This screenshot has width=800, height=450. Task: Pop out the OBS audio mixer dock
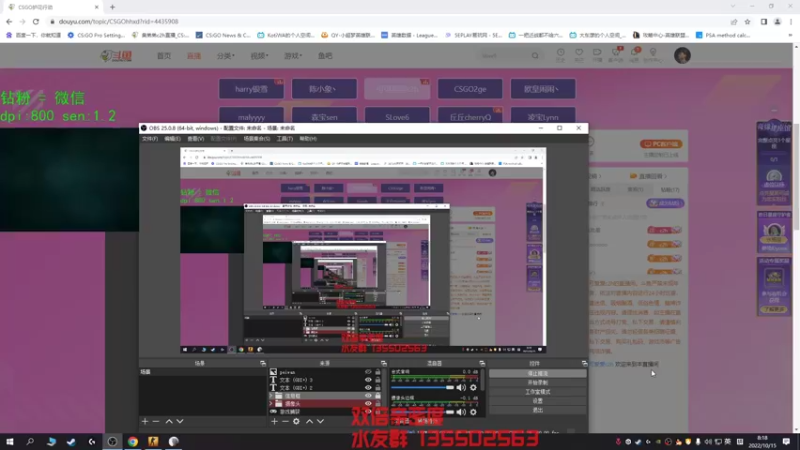482,363
